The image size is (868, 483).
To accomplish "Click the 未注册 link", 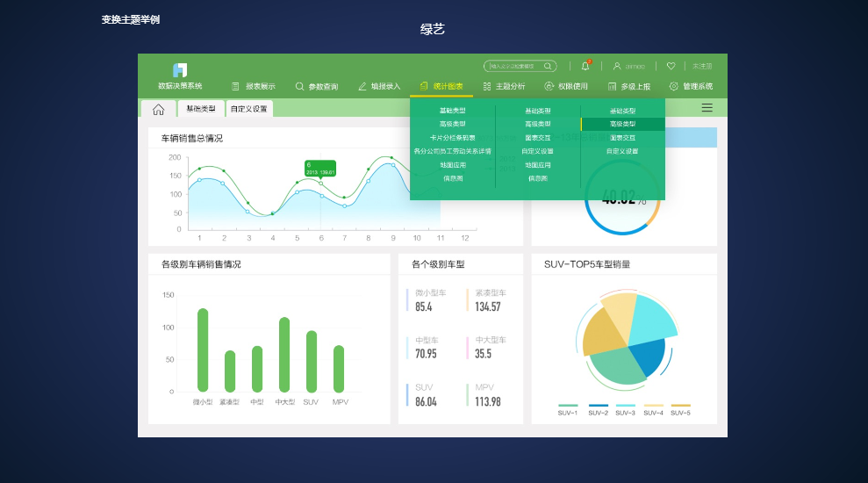I will 702,66.
